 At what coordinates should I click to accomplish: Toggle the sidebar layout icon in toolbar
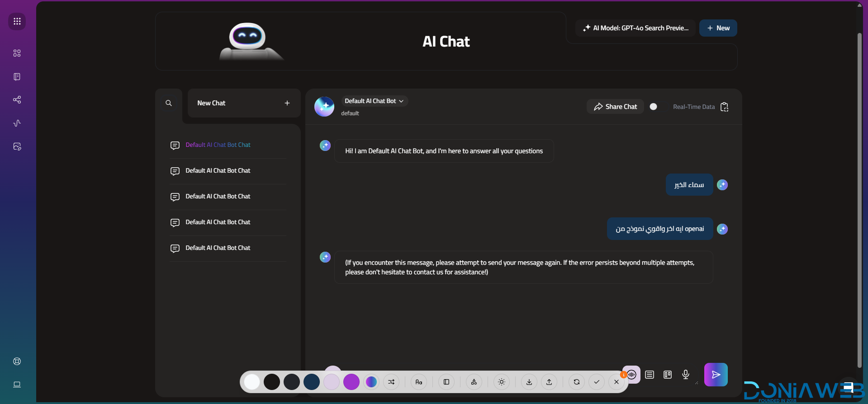click(446, 382)
